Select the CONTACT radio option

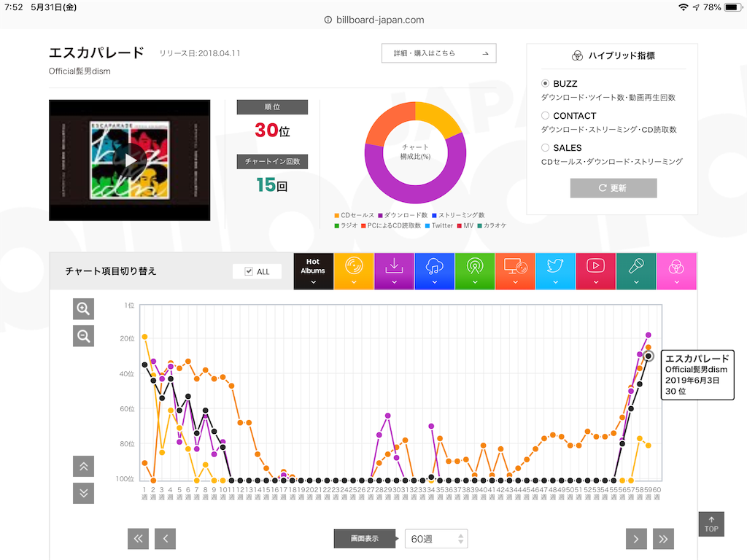[x=546, y=115]
